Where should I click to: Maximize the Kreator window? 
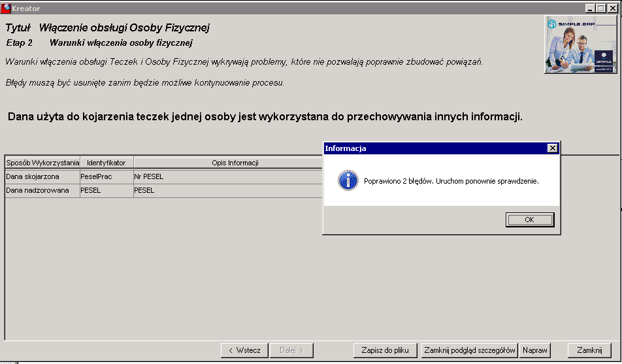(x=601, y=8)
